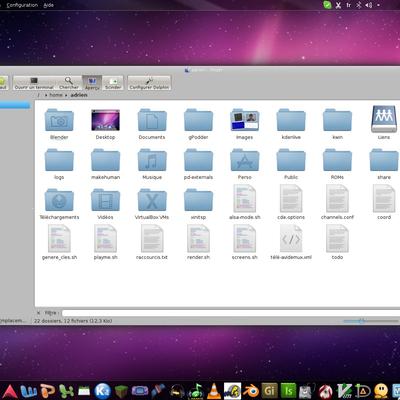Click the Ouvrir un terminal toolbar button
Screen dimensions: 400x400
click(34, 83)
